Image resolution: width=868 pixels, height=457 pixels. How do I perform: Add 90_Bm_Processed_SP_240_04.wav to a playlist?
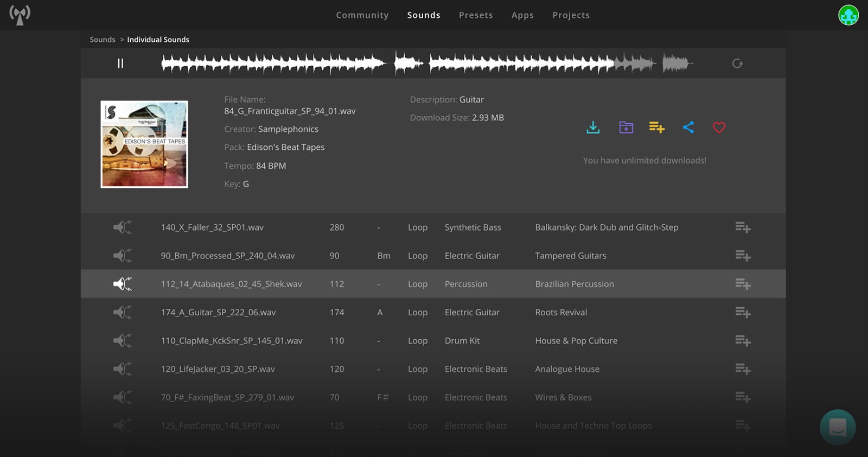click(743, 256)
